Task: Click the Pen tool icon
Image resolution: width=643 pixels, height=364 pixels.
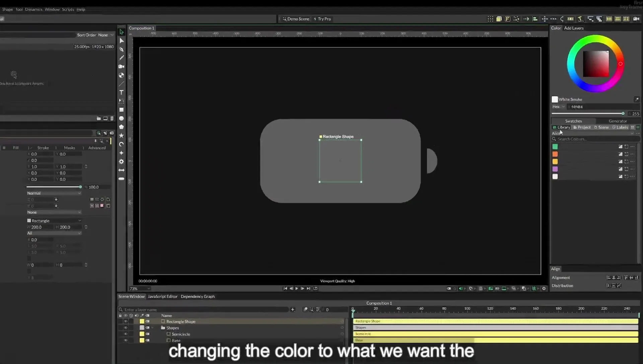Action: pos(122,49)
